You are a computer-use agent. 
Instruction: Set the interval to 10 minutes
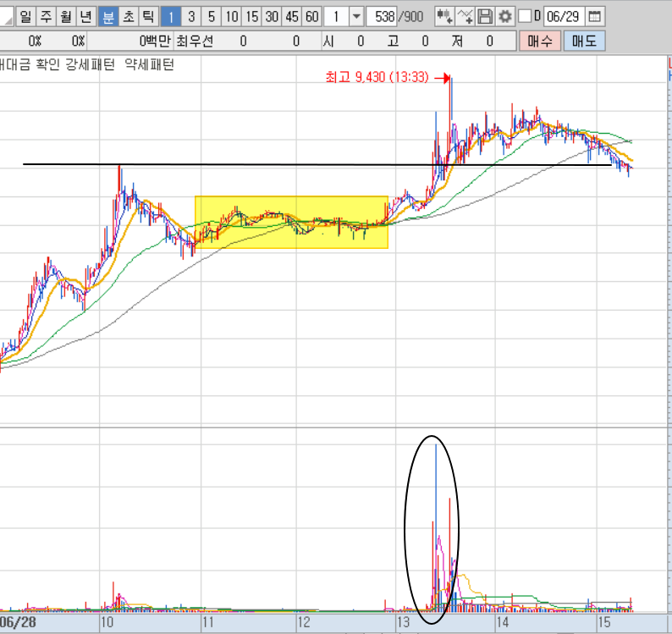click(231, 17)
